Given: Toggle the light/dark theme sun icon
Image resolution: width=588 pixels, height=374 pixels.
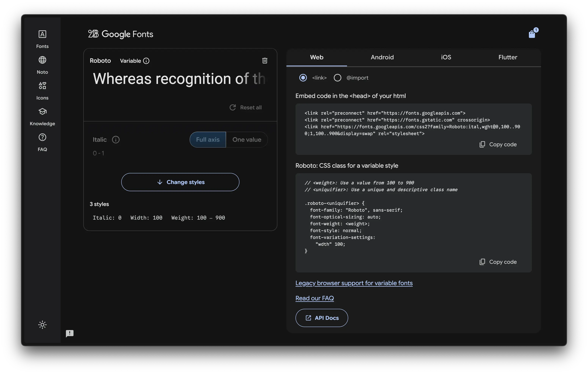Looking at the screenshot, I should pyautogui.click(x=42, y=325).
